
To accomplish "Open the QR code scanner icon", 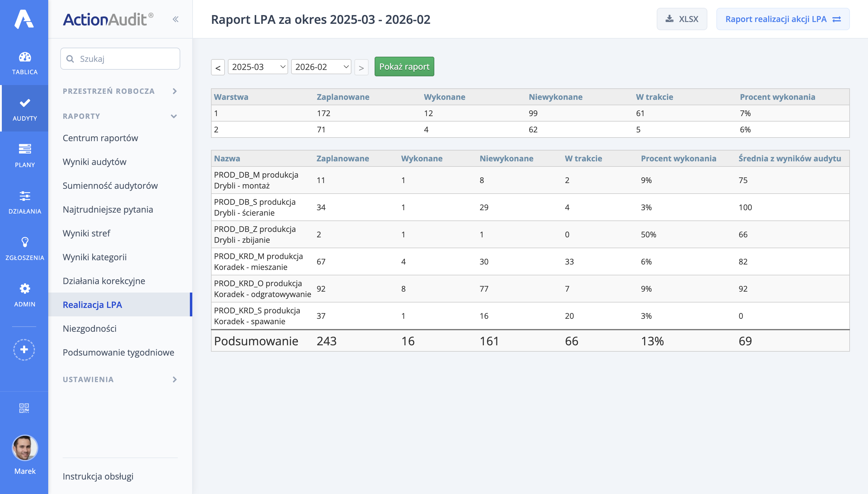I will click(x=24, y=408).
